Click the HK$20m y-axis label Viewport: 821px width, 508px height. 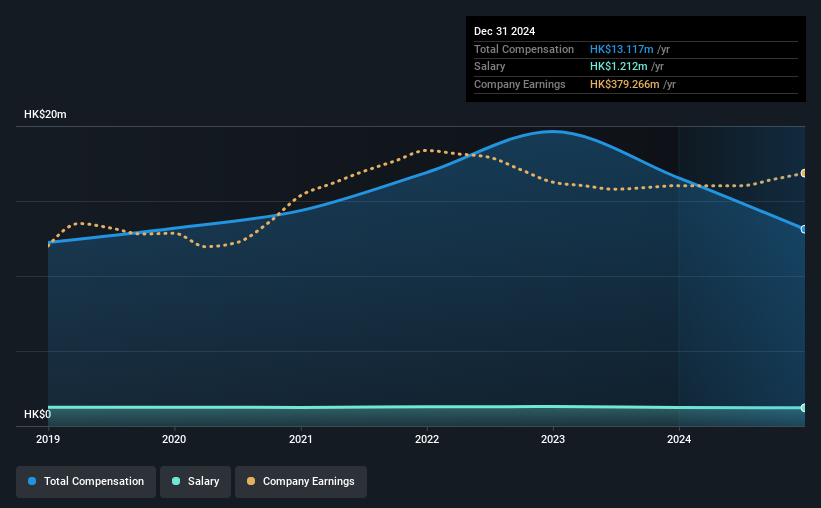[x=45, y=114]
